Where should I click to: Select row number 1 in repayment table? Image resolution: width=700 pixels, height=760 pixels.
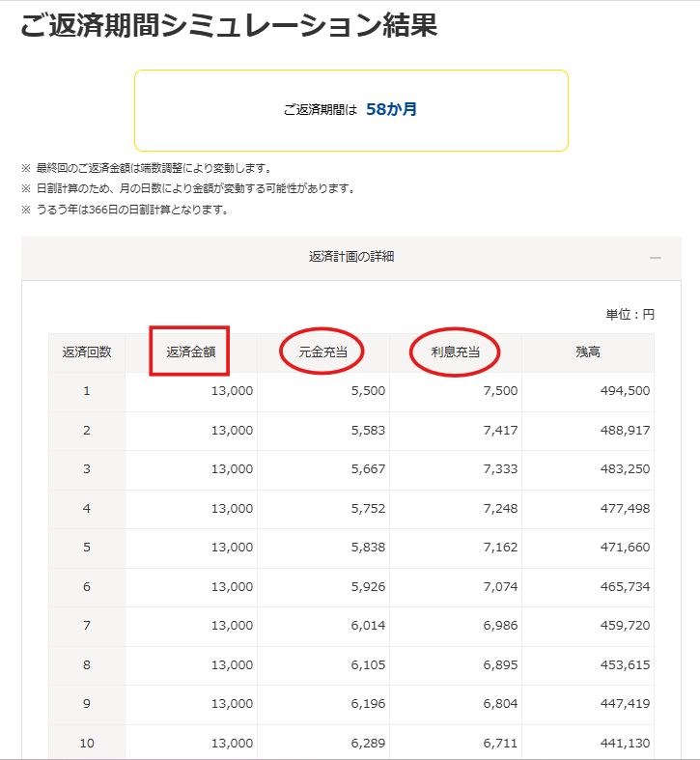click(x=87, y=391)
